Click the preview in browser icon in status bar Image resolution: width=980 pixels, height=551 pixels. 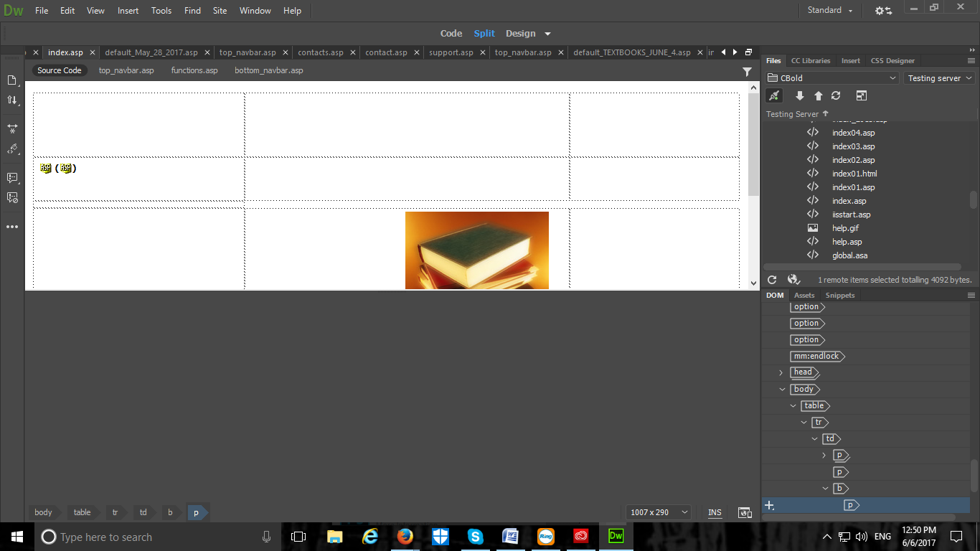(745, 512)
